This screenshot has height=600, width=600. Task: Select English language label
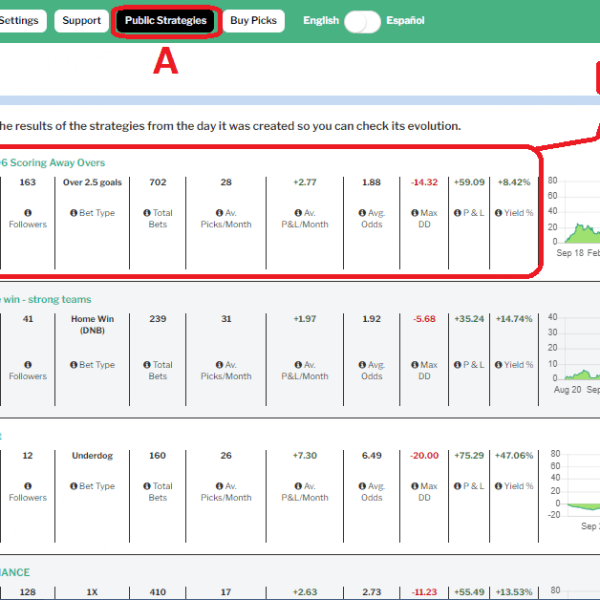click(x=321, y=20)
